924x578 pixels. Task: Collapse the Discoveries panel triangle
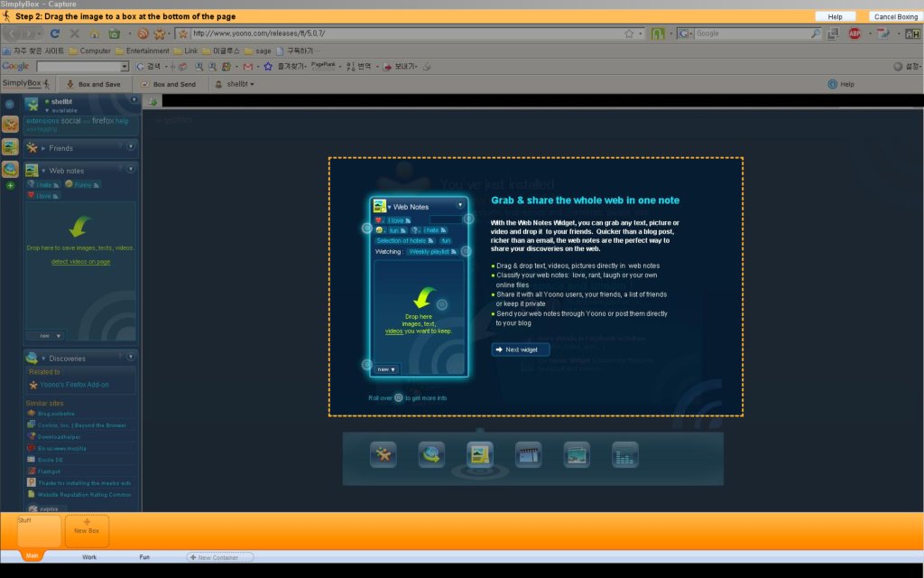(43, 359)
